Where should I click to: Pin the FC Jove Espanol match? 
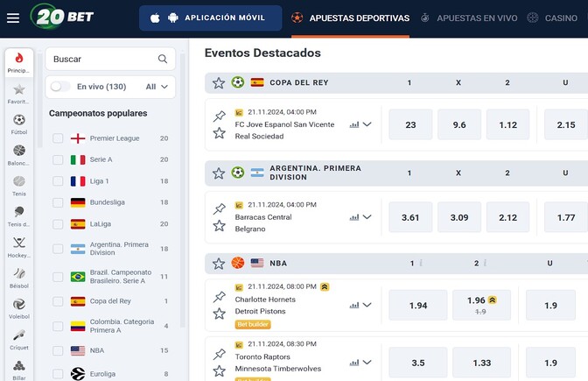(220, 116)
